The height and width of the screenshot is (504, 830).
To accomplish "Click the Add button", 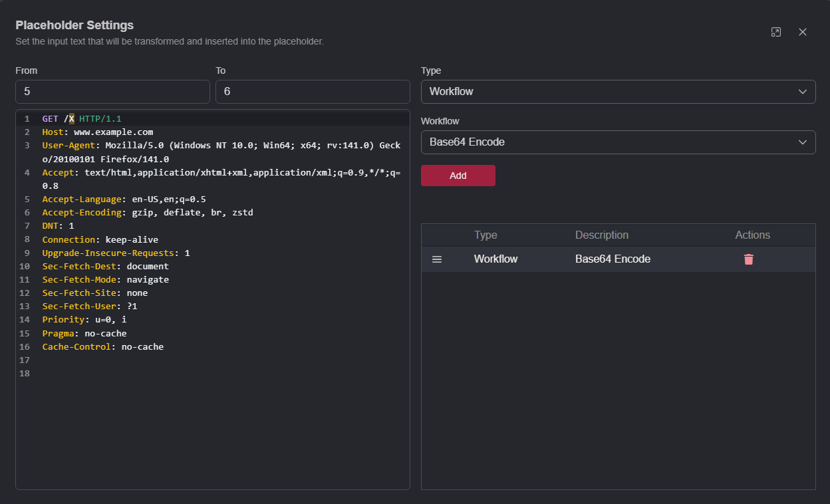I will tap(458, 175).
